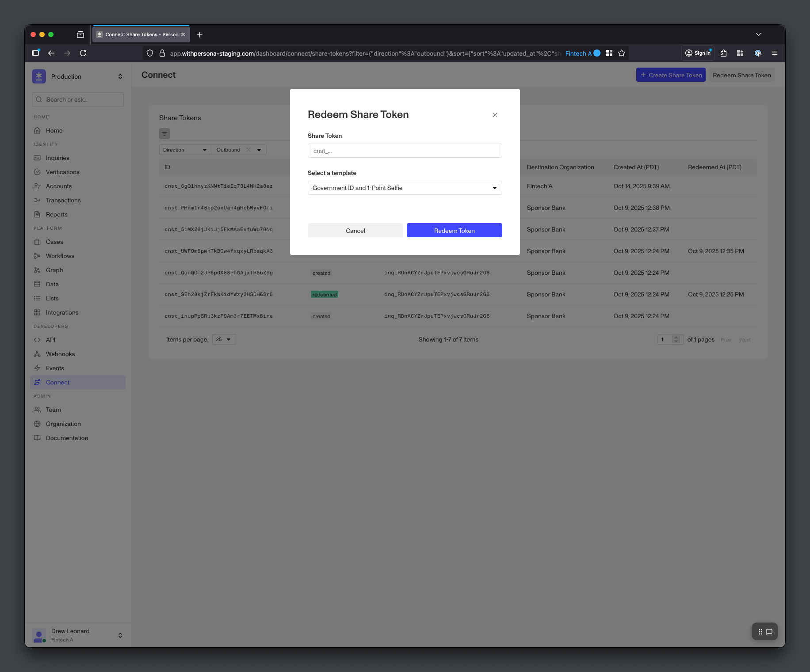Open the Direction filter dropdown
This screenshot has width=810, height=672.
(184, 150)
